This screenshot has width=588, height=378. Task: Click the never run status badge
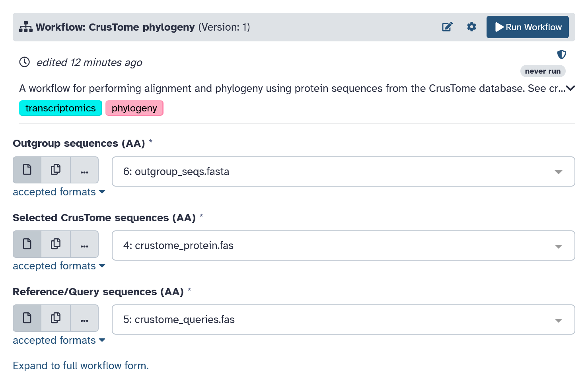click(x=543, y=71)
